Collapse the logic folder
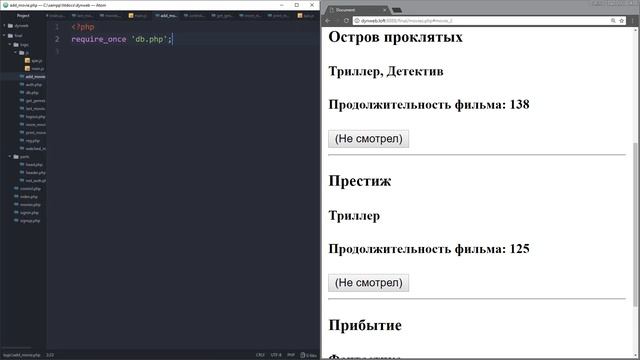The height and width of the screenshot is (360, 640). (20, 44)
